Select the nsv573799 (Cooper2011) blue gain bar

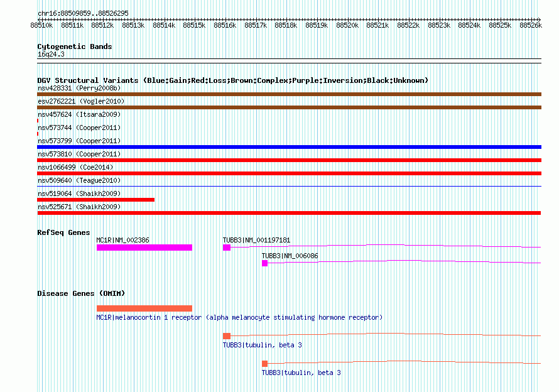point(289,147)
